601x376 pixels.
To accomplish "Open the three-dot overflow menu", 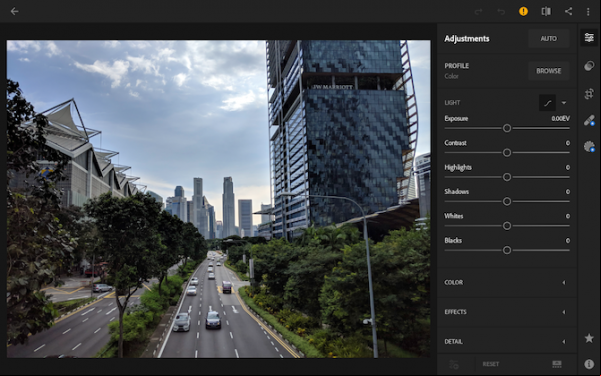I will 588,12.
